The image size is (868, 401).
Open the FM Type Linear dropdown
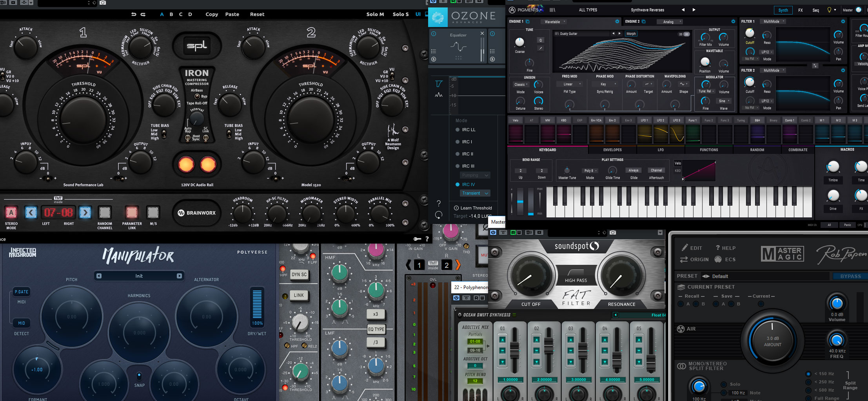coord(570,84)
